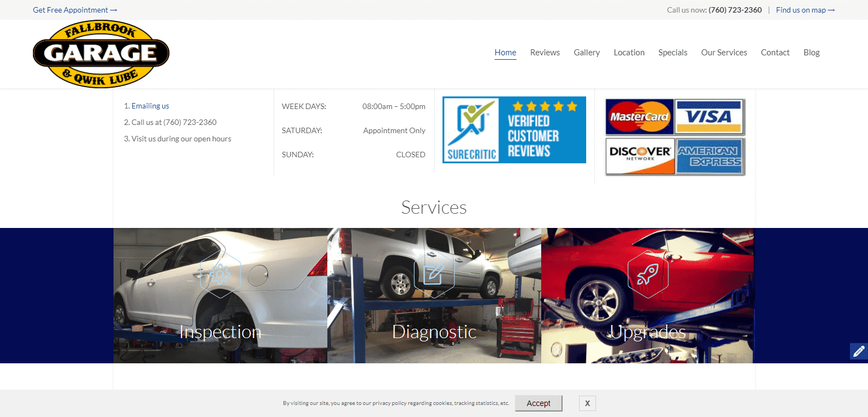Navigate to Our Services page
Image resolution: width=868 pixels, height=417 pixels.
pyautogui.click(x=724, y=53)
